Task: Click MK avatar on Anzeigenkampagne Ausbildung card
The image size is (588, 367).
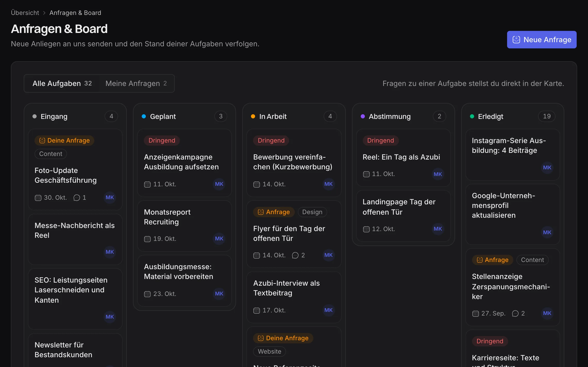Action: click(219, 184)
